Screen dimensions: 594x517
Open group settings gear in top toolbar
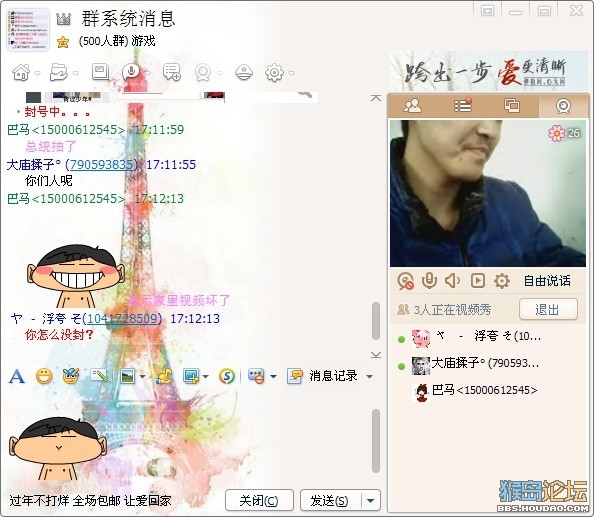coord(275,72)
